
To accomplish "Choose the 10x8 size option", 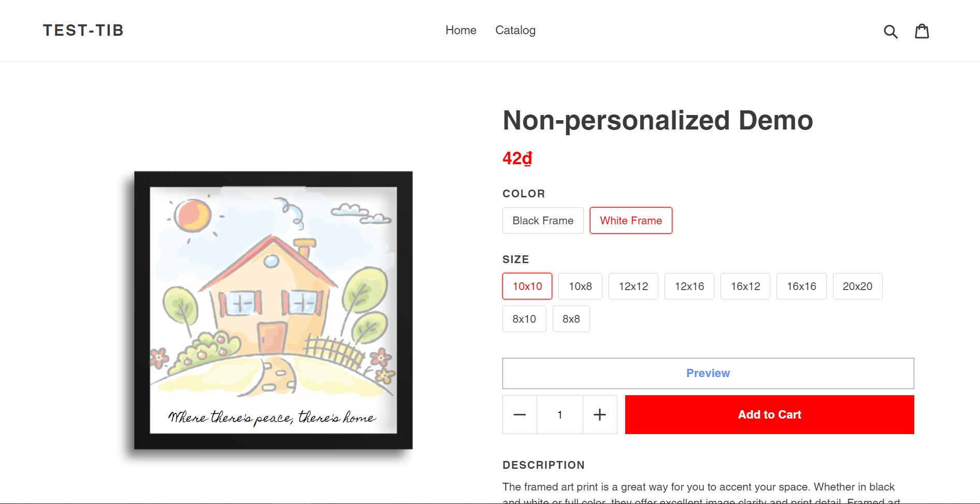I will [x=580, y=286].
